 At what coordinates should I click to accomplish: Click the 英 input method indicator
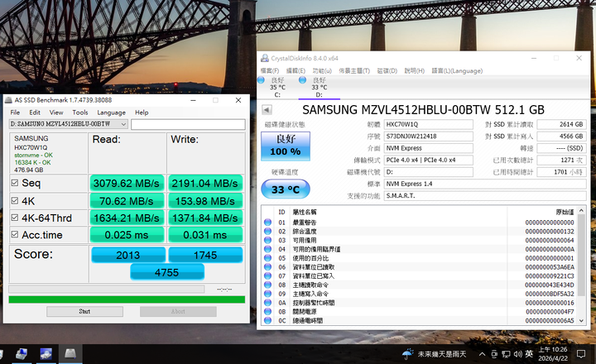(529, 354)
